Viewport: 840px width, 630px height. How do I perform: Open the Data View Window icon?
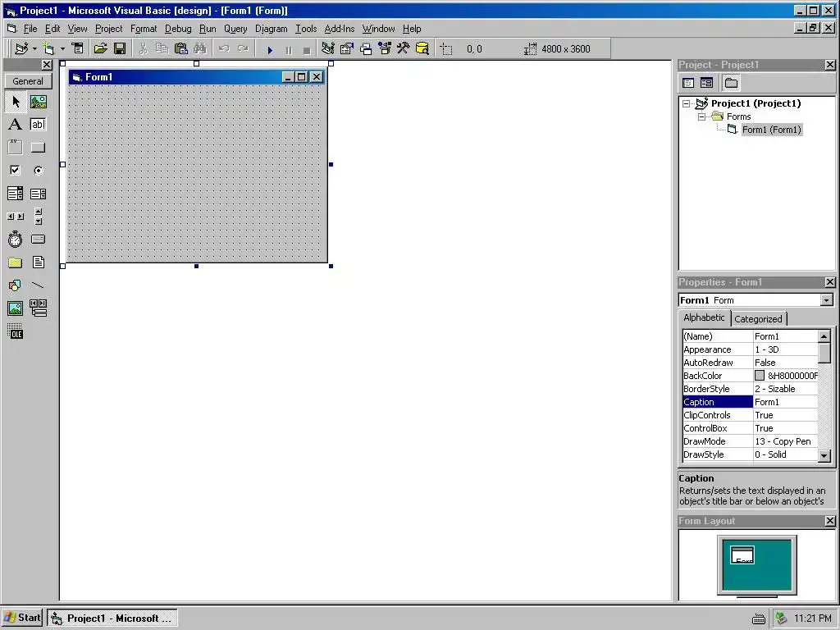tap(422, 48)
